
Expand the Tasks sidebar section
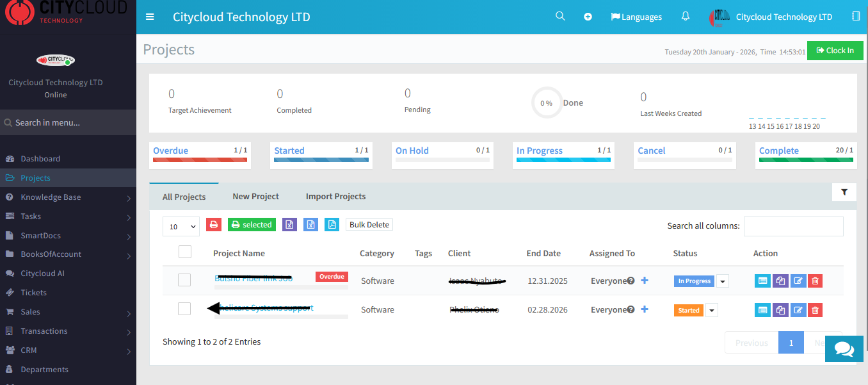coord(68,217)
